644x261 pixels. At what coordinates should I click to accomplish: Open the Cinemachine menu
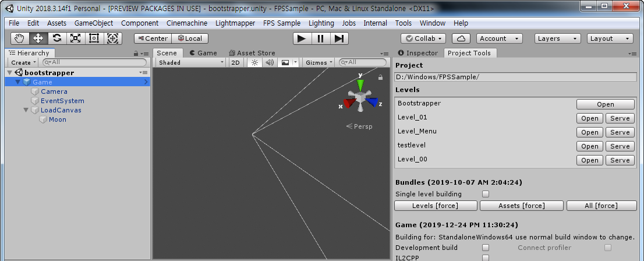click(187, 23)
